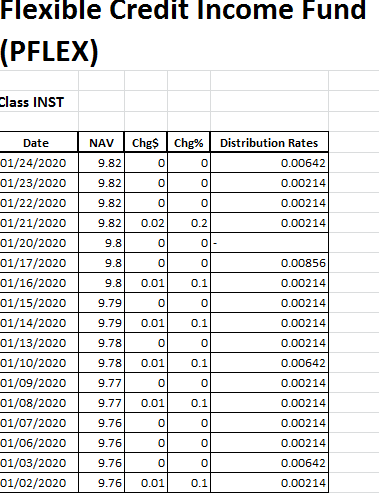379x493 pixels.
Task: Select distribution rate 0.00642 for 01/03/2020
Action: pos(269,463)
